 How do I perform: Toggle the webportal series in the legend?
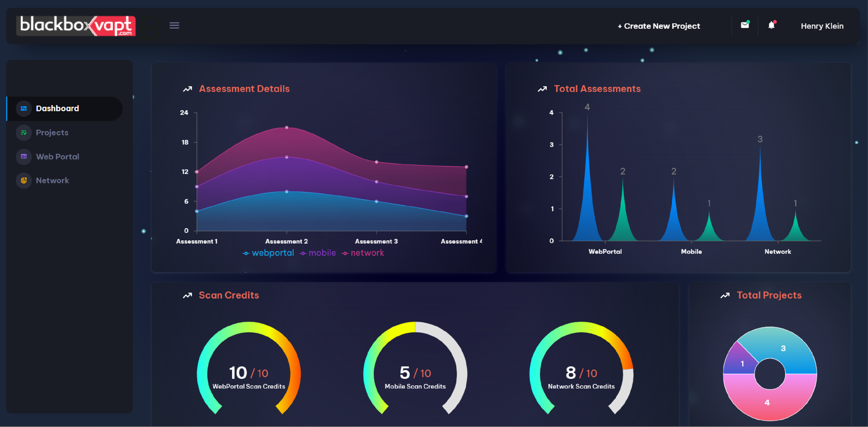[269, 253]
